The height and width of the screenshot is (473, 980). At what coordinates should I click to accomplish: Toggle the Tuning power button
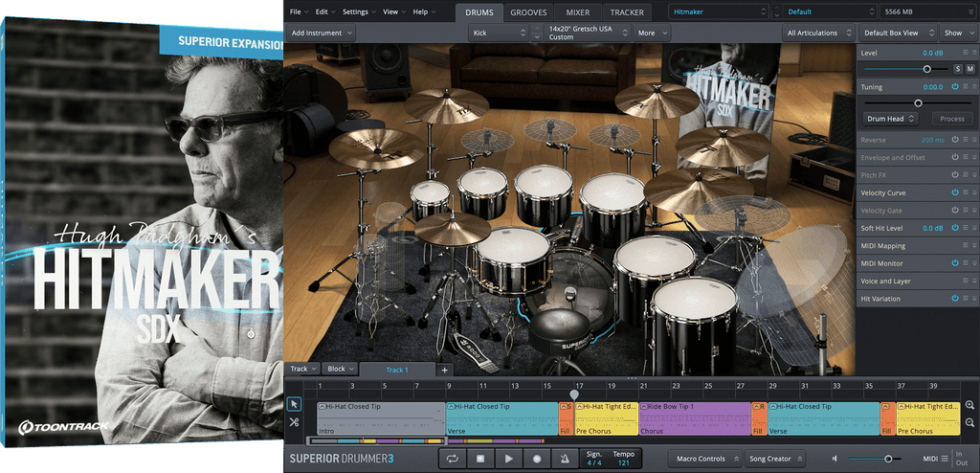(x=955, y=87)
